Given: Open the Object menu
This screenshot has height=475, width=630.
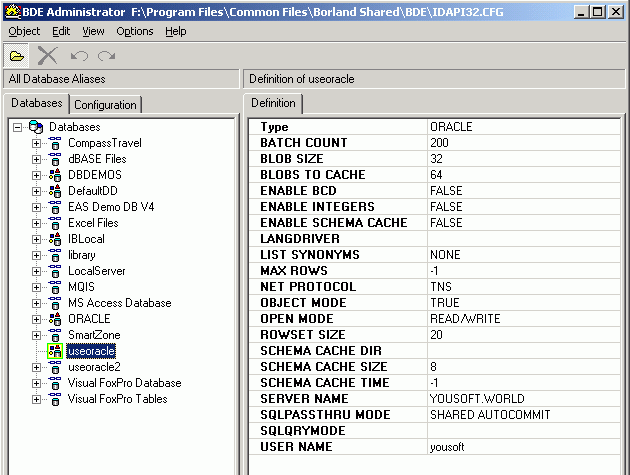Looking at the screenshot, I should (x=24, y=31).
